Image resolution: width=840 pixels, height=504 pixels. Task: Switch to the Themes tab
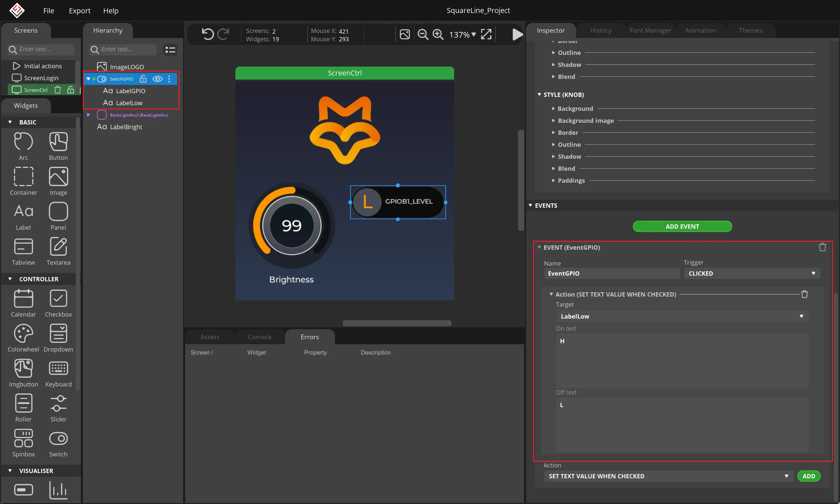point(750,30)
